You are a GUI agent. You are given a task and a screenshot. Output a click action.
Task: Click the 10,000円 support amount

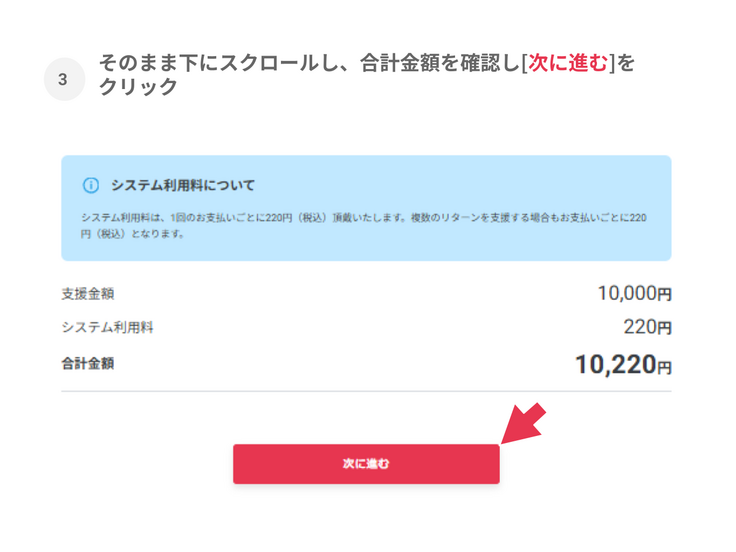pyautogui.click(x=634, y=294)
